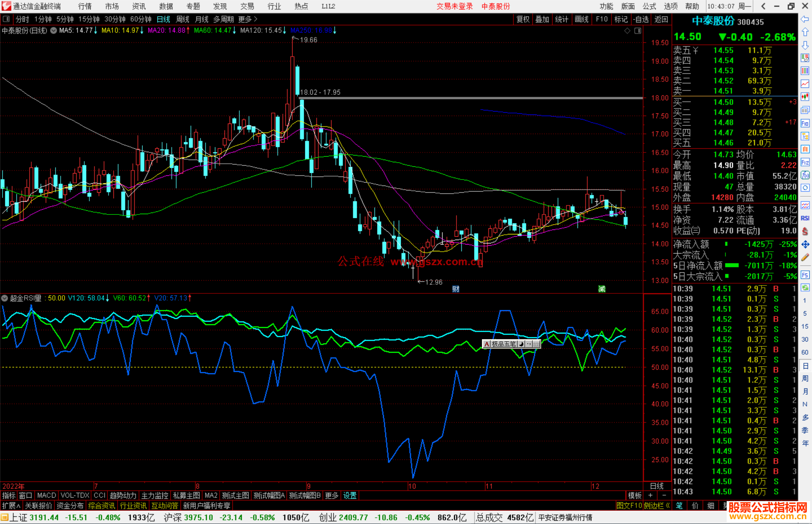Toggle the panel layout icon left of 分时
Viewport: 812px width, 524px height.
tap(6, 19)
